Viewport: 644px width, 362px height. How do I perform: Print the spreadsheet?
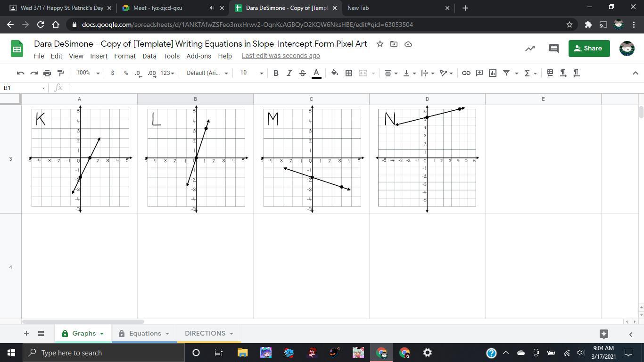click(x=47, y=73)
